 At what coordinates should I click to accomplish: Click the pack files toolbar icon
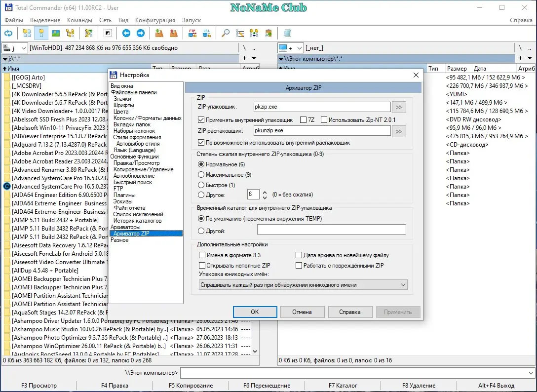pyautogui.click(x=159, y=33)
